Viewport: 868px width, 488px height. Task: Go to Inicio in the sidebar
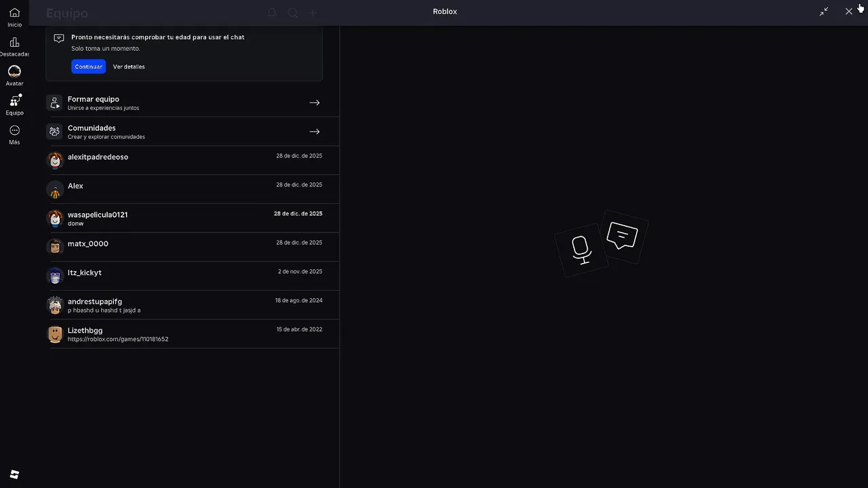coord(14,17)
